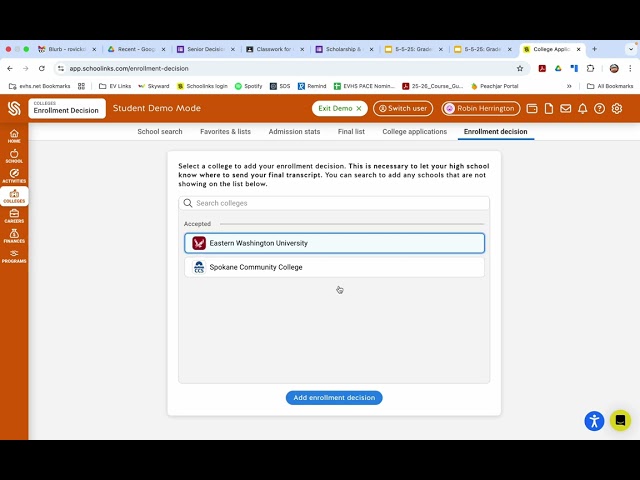The height and width of the screenshot is (480, 640).
Task: Open the accessibility widget button
Action: click(x=594, y=421)
